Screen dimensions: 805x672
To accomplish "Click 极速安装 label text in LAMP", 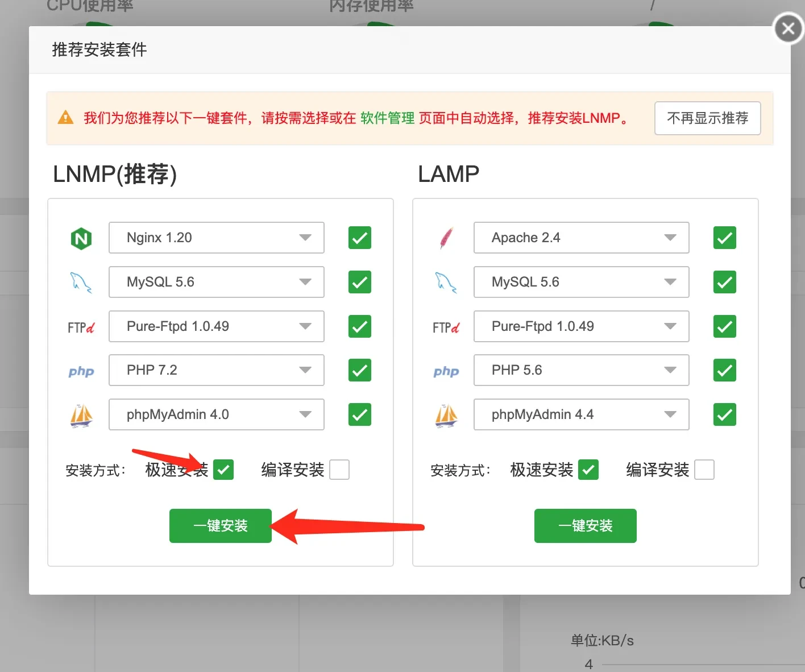I will [542, 470].
